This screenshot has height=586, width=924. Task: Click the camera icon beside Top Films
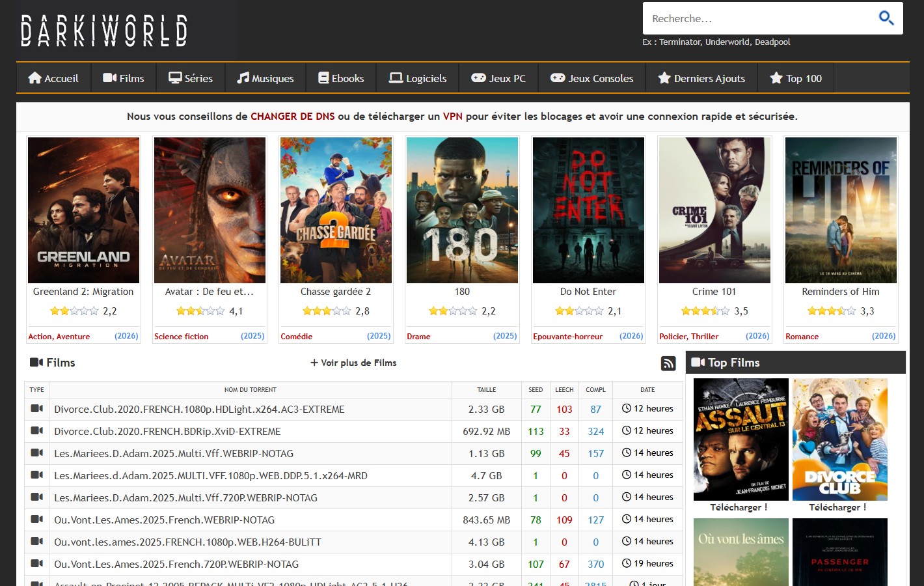698,362
